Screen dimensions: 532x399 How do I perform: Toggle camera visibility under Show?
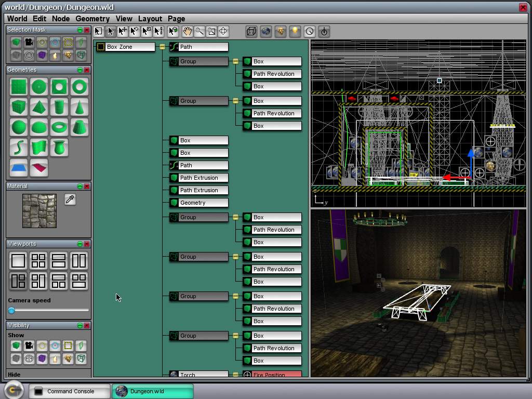pos(29,345)
